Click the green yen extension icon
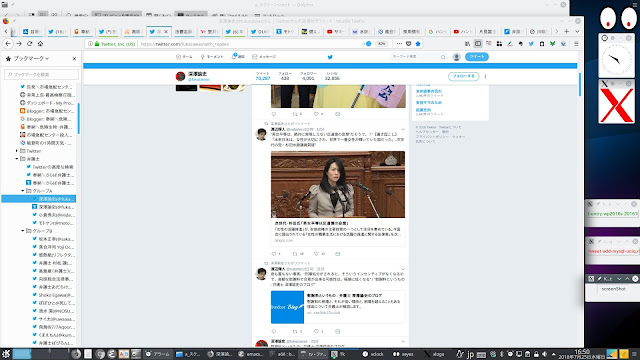The height and width of the screenshot is (360, 640). coord(552,44)
